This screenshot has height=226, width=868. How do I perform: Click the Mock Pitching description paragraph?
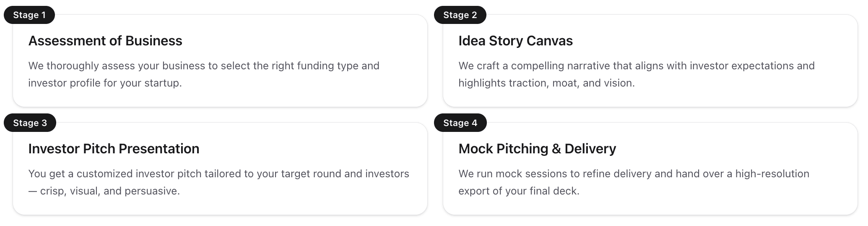pyautogui.click(x=634, y=182)
